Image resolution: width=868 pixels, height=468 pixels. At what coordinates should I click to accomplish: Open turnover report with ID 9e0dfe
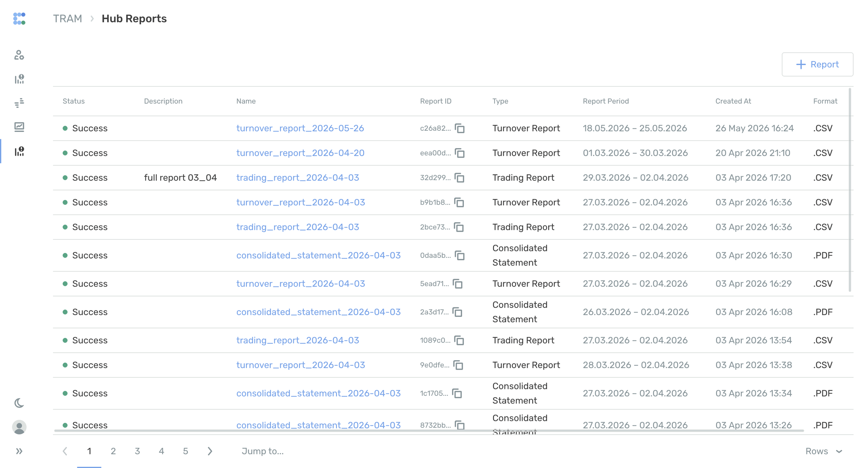coord(301,365)
